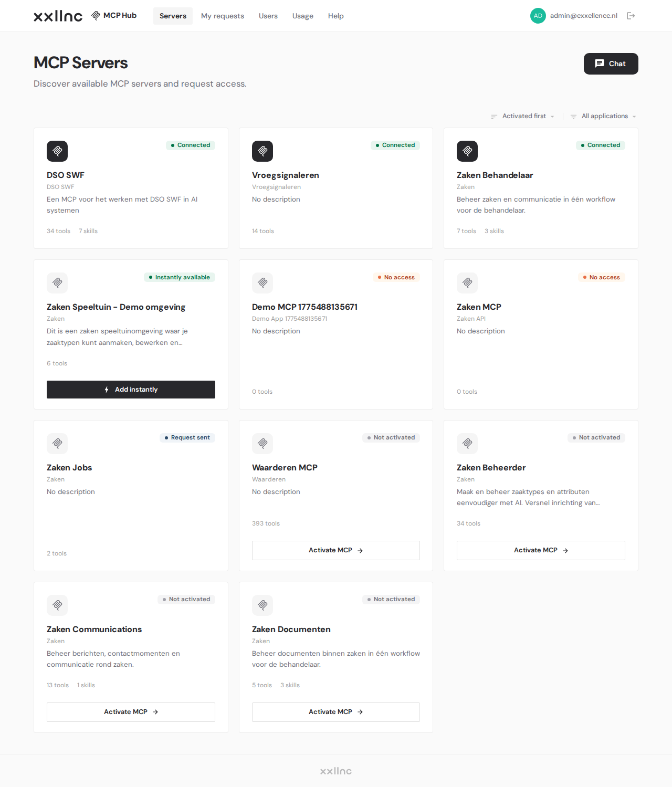Click the Waarderen MCP server icon
Image resolution: width=672 pixels, height=787 pixels.
coord(262,444)
